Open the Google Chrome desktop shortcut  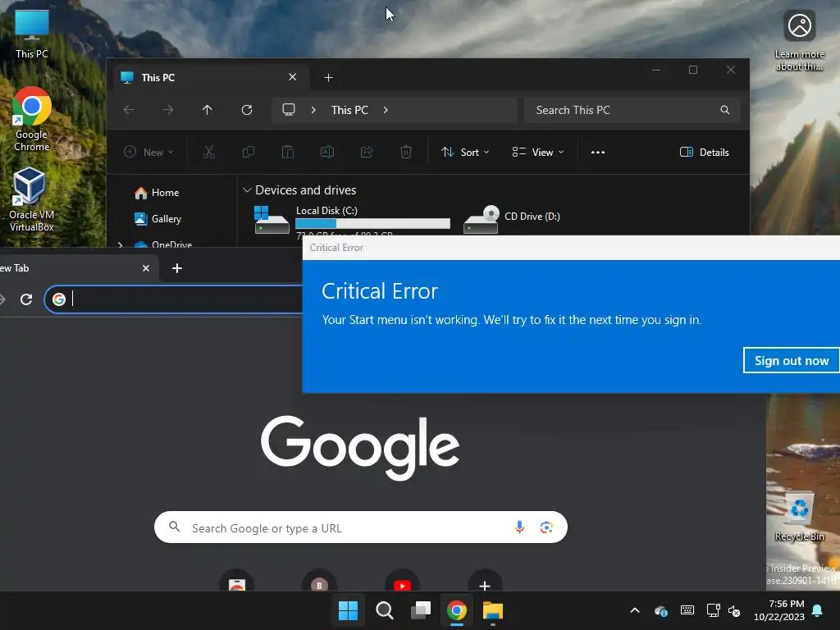[32, 119]
